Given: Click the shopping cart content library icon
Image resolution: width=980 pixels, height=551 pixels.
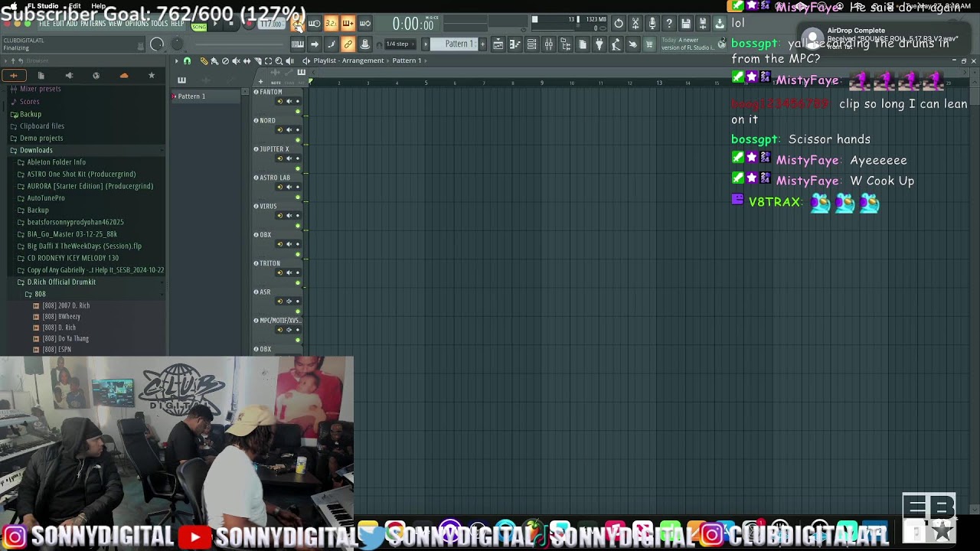Looking at the screenshot, I should [649, 44].
